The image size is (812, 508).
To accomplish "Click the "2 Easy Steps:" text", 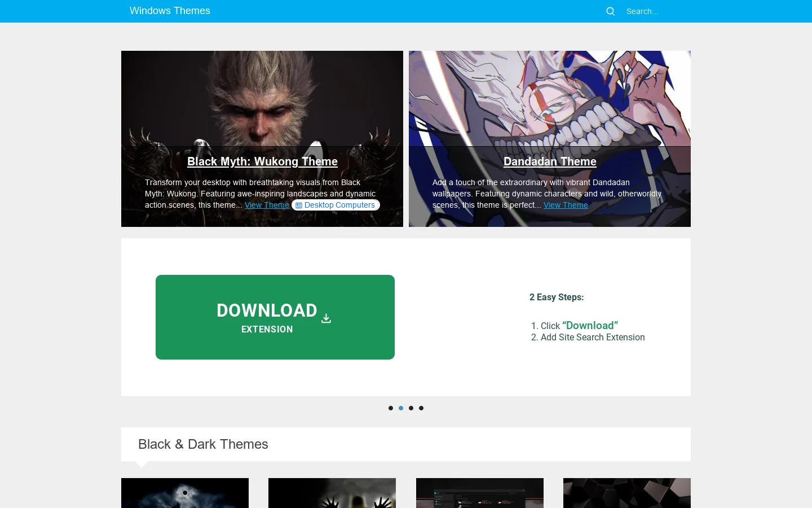I will pos(557,297).
